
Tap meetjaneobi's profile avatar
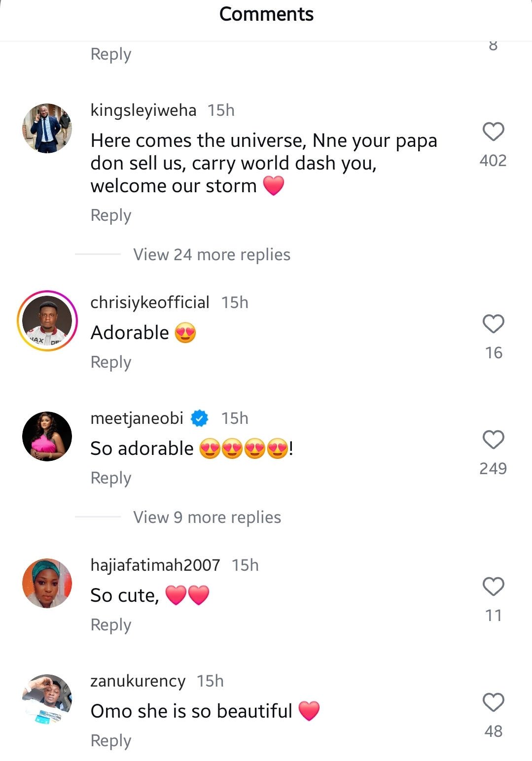[47, 437]
